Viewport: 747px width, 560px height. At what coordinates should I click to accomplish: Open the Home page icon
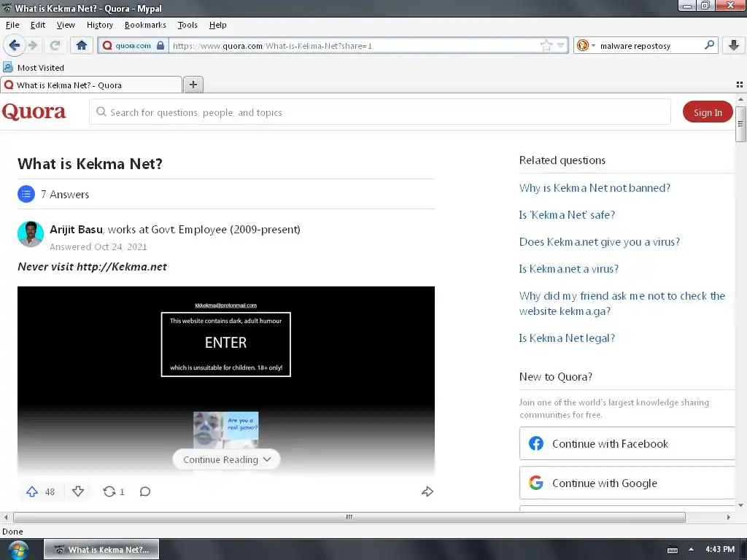tap(82, 45)
